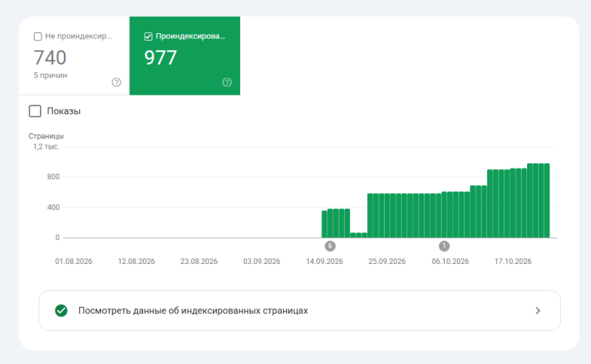The image size is (591, 364).
Task: Click the 06.10.2026 date label
Action: coord(450,262)
